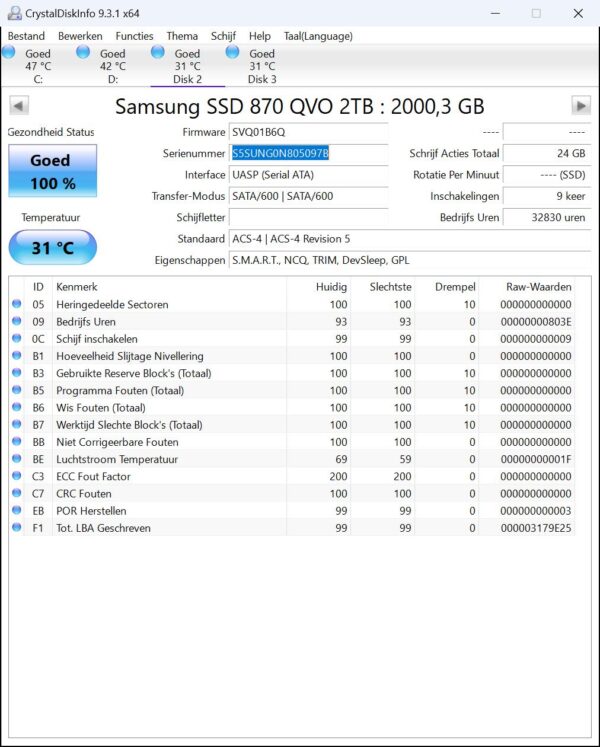600x747 pixels.
Task: Click the Drempel column header
Action: [447, 287]
